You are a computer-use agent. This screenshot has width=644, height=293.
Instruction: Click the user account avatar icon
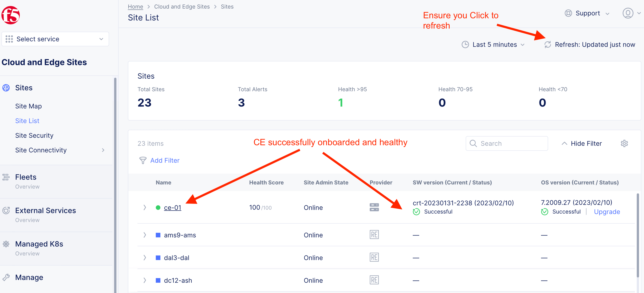[x=628, y=13]
